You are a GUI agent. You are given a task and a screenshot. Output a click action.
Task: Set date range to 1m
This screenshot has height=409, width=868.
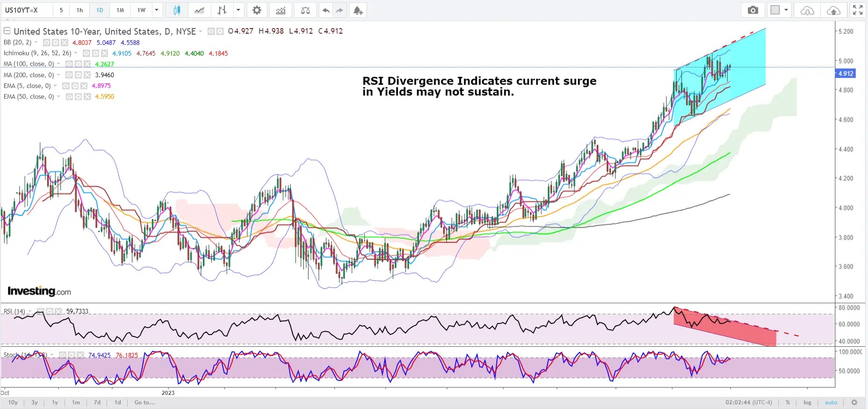pyautogui.click(x=76, y=402)
